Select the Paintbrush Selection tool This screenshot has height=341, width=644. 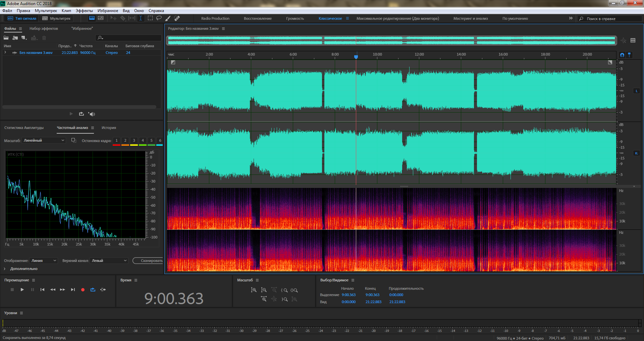(x=168, y=18)
